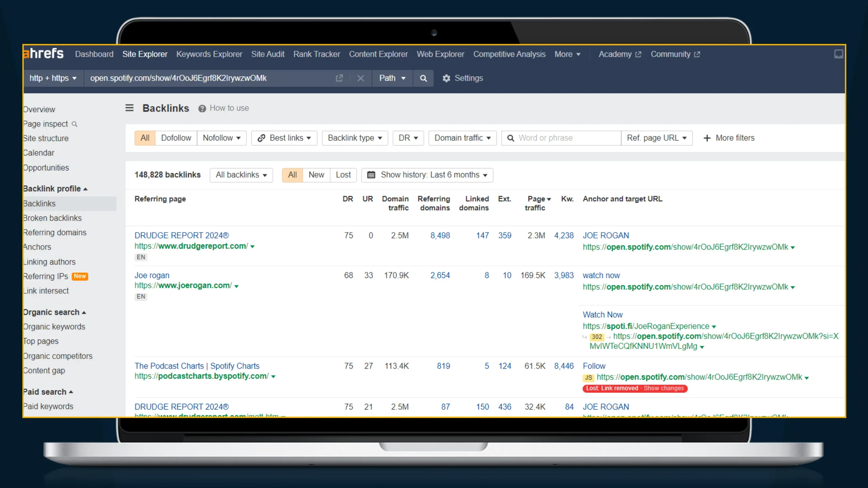Screen dimensions: 868x488
Task: Open Keywords Explorer in top navigation
Action: [x=209, y=54]
